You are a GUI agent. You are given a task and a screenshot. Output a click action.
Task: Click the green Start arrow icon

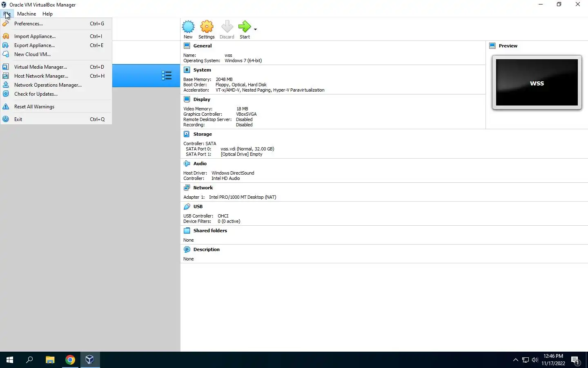tap(245, 27)
